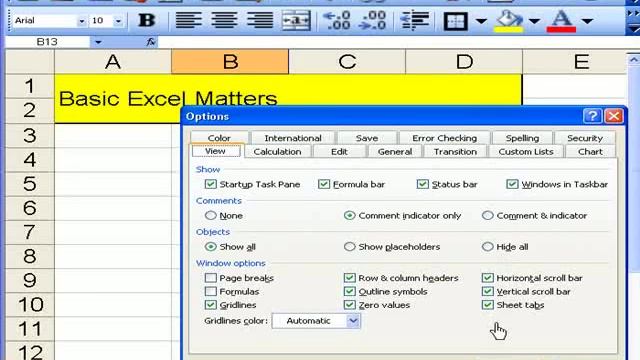This screenshot has height=360, width=640.
Task: Open the Custom Lists tab
Action: pyautogui.click(x=526, y=151)
